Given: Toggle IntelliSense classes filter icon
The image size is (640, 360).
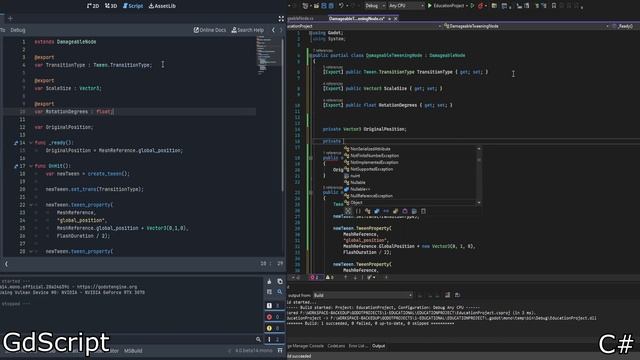Looking at the screenshot, I should (367, 211).
